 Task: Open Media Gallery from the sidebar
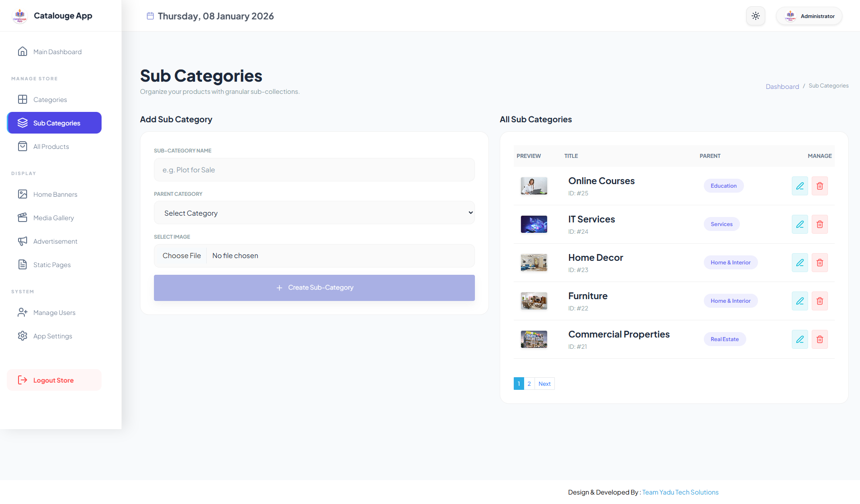click(x=54, y=218)
